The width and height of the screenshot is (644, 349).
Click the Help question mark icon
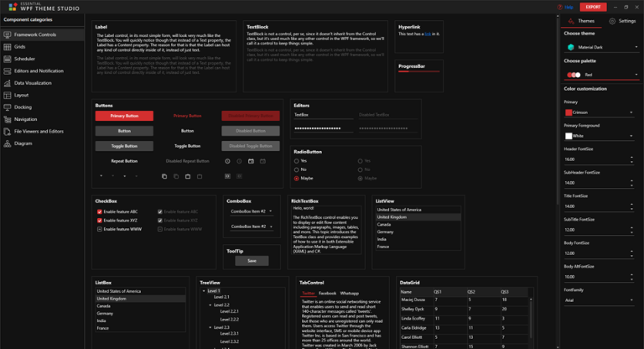(x=559, y=7)
